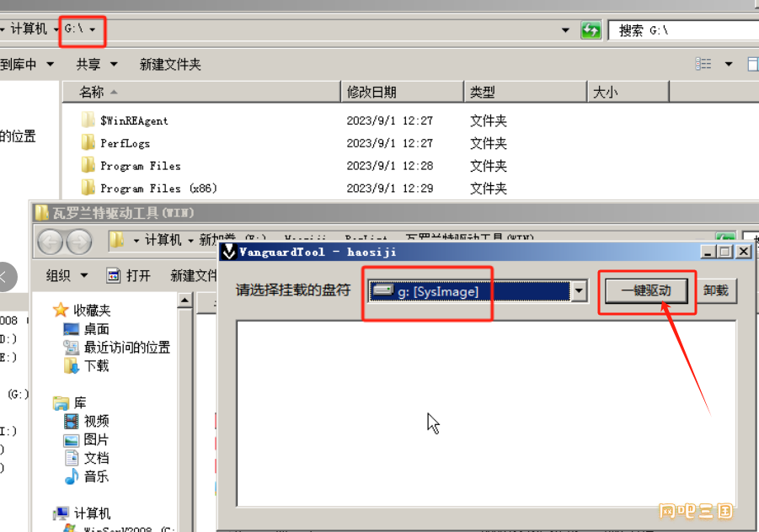This screenshot has width=759, height=532.
Task: Click inside the VanguardTool log text area
Action: (486, 413)
